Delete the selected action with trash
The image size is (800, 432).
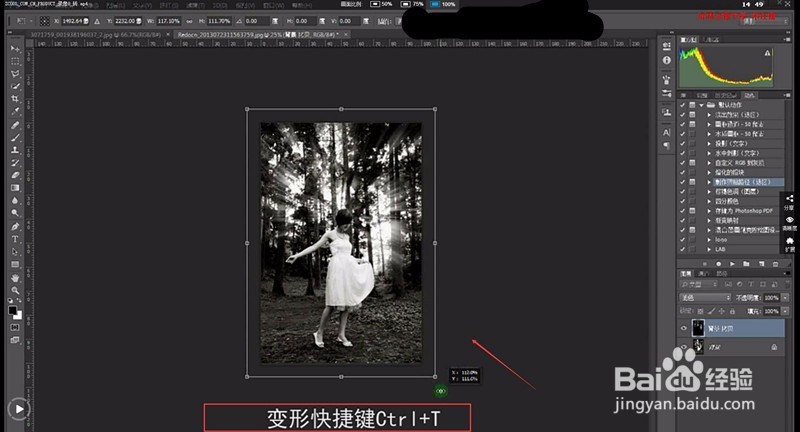pos(776,264)
